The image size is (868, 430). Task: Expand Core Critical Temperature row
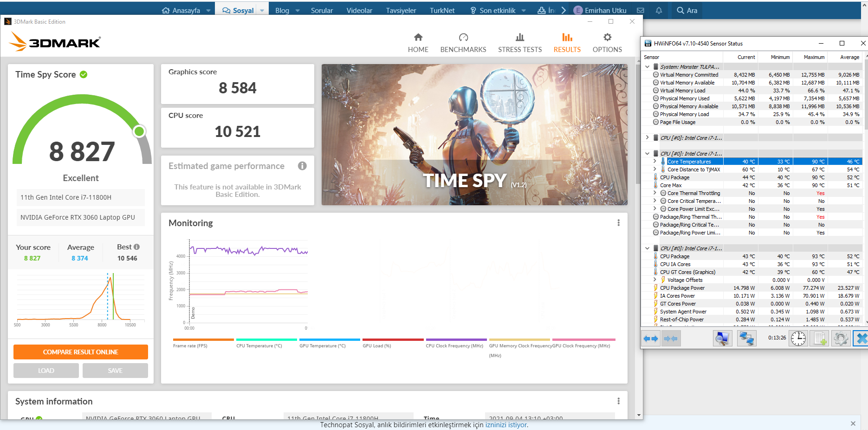pos(654,201)
